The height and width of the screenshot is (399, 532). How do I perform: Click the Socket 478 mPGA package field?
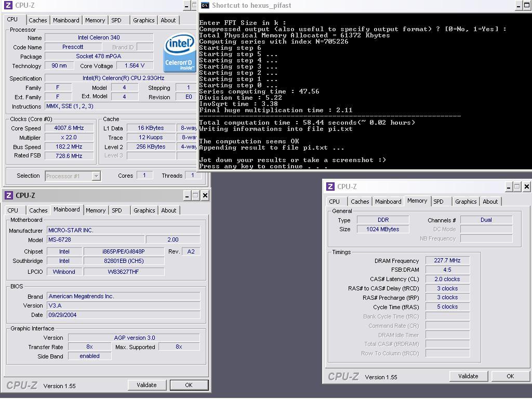[x=99, y=56]
